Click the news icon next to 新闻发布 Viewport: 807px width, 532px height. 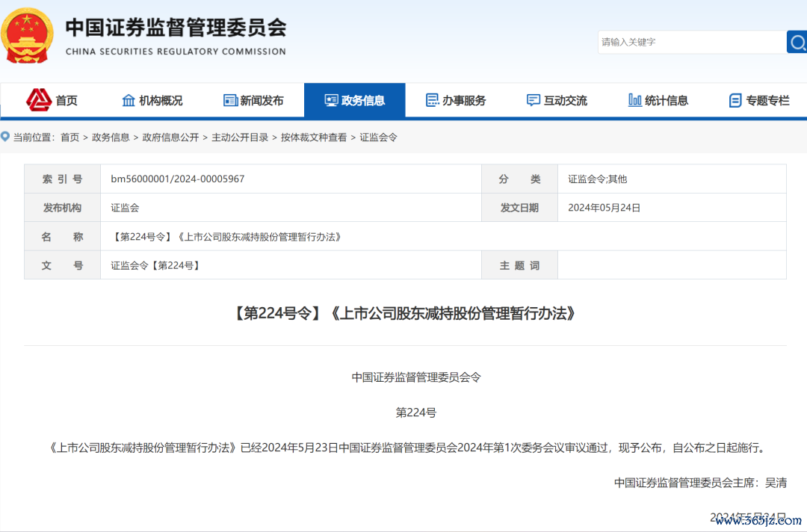click(230, 100)
